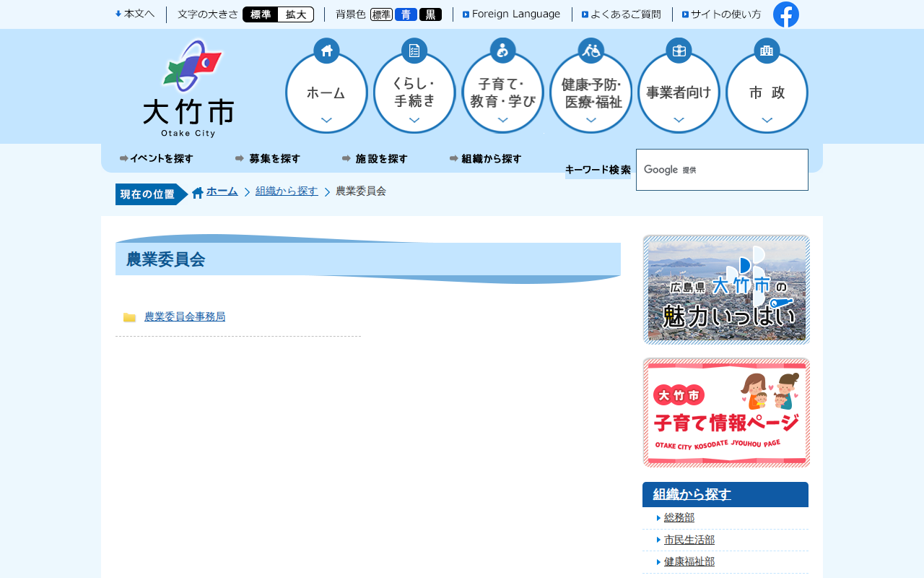Open the ホーム main menu label

pyautogui.click(x=326, y=93)
